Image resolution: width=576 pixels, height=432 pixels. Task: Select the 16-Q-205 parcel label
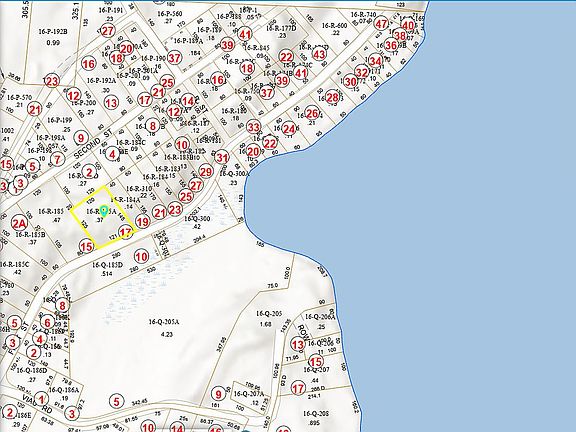[x=269, y=313]
